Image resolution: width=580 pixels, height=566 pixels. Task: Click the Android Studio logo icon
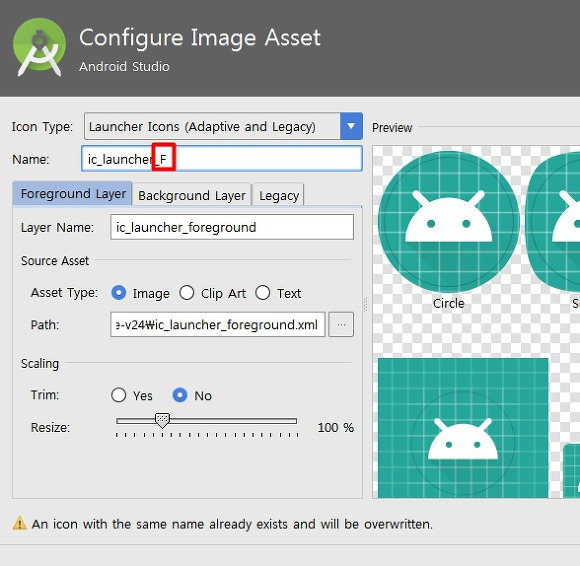pos(39,47)
